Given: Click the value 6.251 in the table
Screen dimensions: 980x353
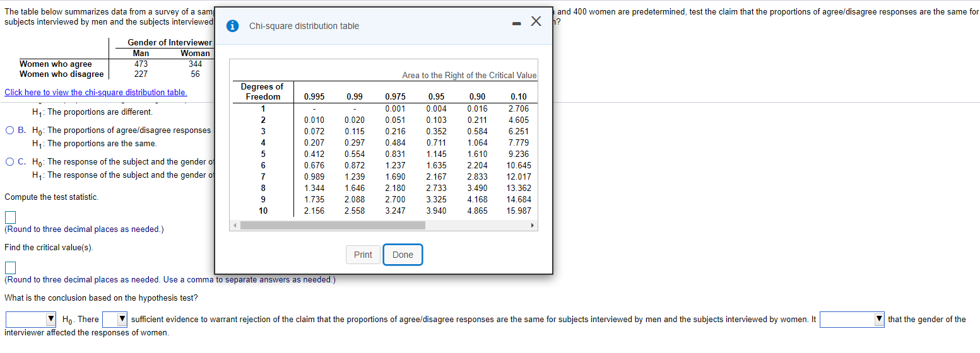Looking at the screenshot, I should click(x=518, y=131).
